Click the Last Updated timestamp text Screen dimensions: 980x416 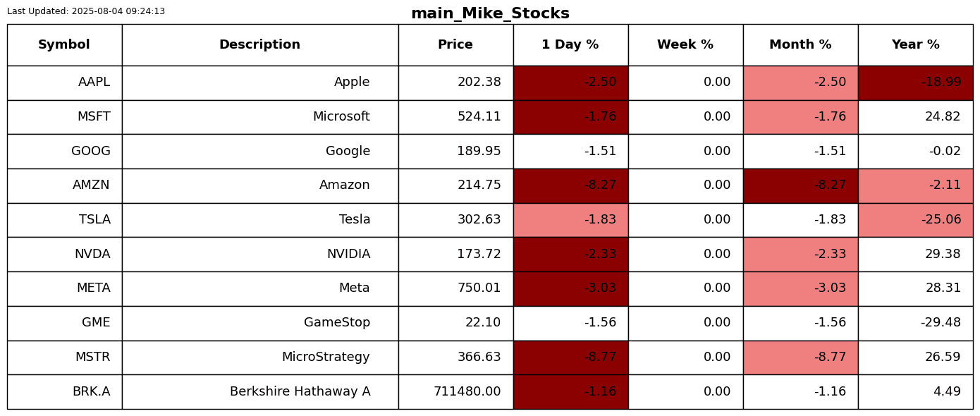click(x=86, y=11)
